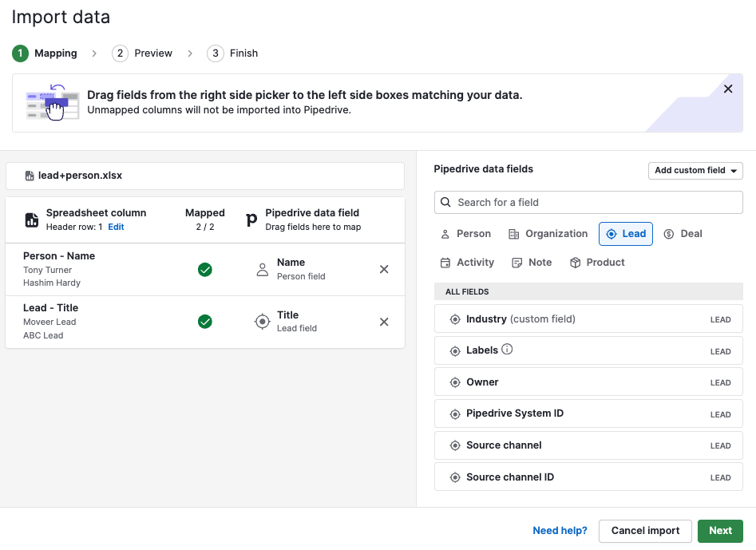
Task: Click the Spreadsheet column header icon
Action: (32, 220)
